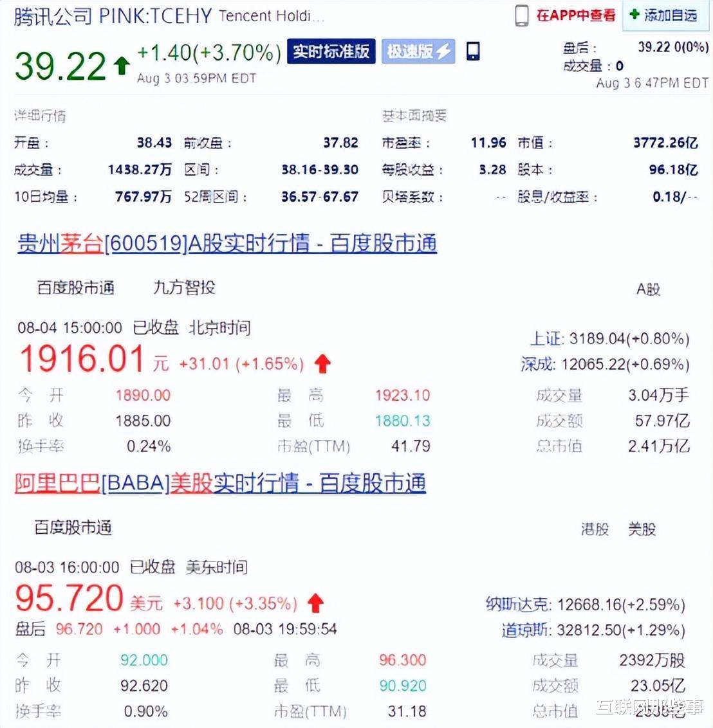This screenshot has height=728, width=713.
Task: Click the 腾讯公司 PINK:TCEHY title
Action: tap(113, 17)
